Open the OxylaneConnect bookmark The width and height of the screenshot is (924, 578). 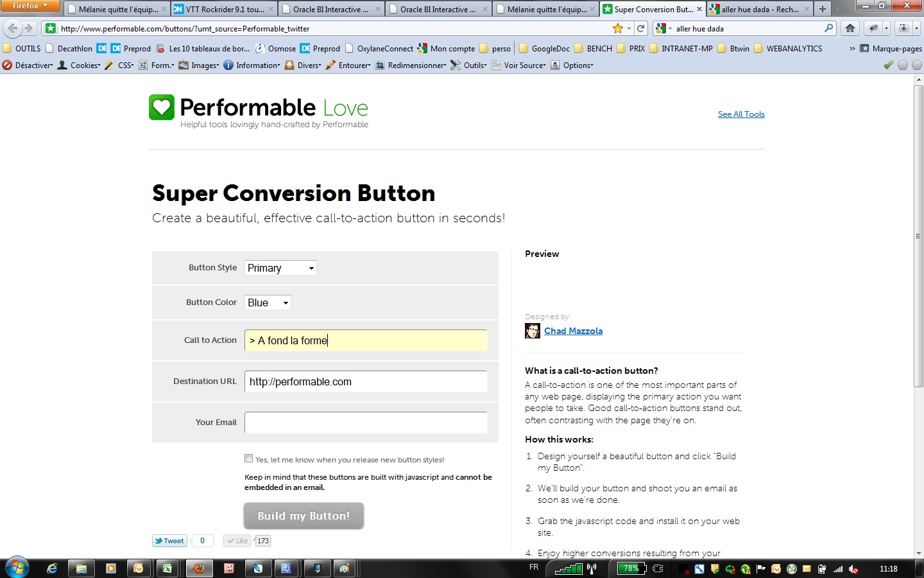pyautogui.click(x=379, y=48)
